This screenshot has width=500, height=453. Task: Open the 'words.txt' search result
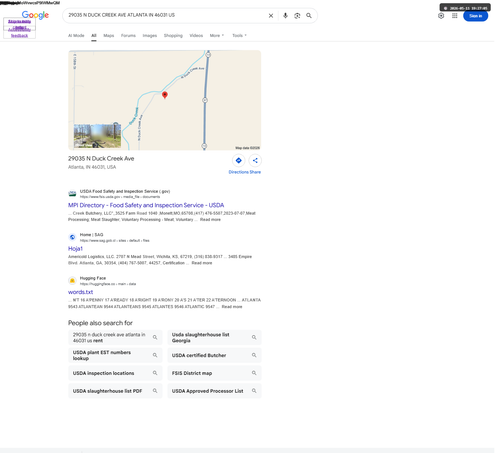tap(80, 292)
